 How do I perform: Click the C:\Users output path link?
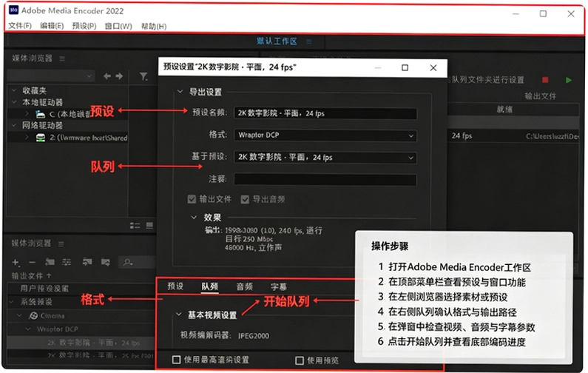pos(552,137)
